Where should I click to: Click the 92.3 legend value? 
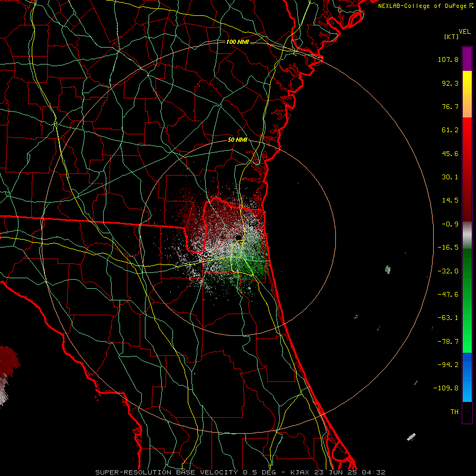click(450, 83)
